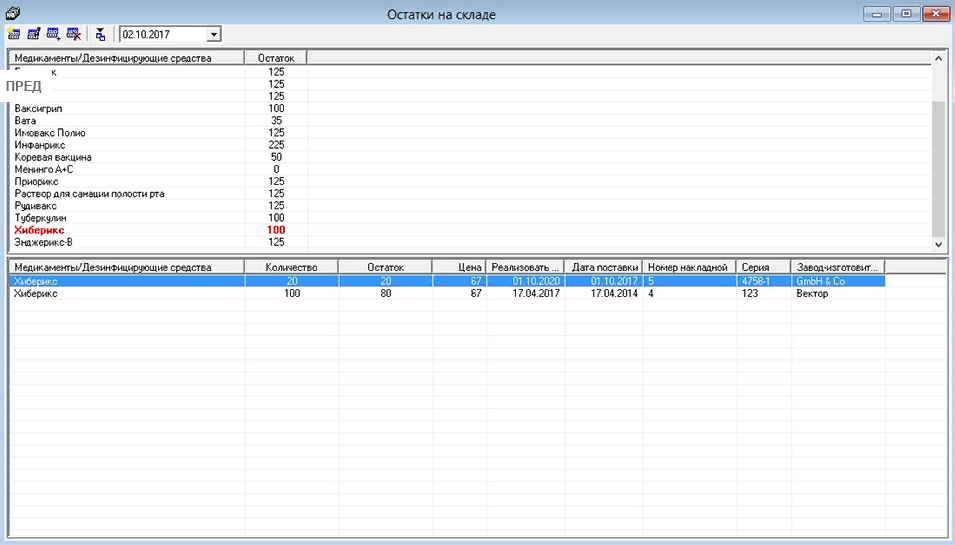Click the filter icon in the toolbar

point(100,34)
